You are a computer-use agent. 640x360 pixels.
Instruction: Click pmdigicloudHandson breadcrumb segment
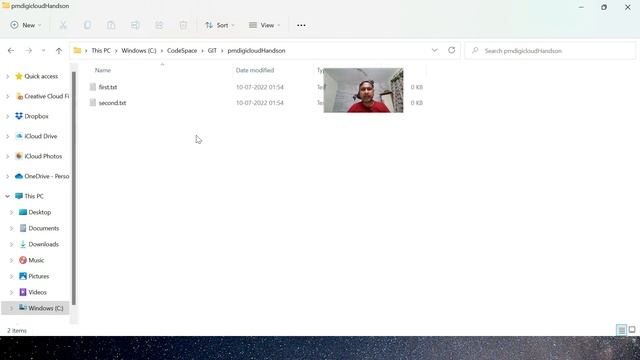click(256, 51)
